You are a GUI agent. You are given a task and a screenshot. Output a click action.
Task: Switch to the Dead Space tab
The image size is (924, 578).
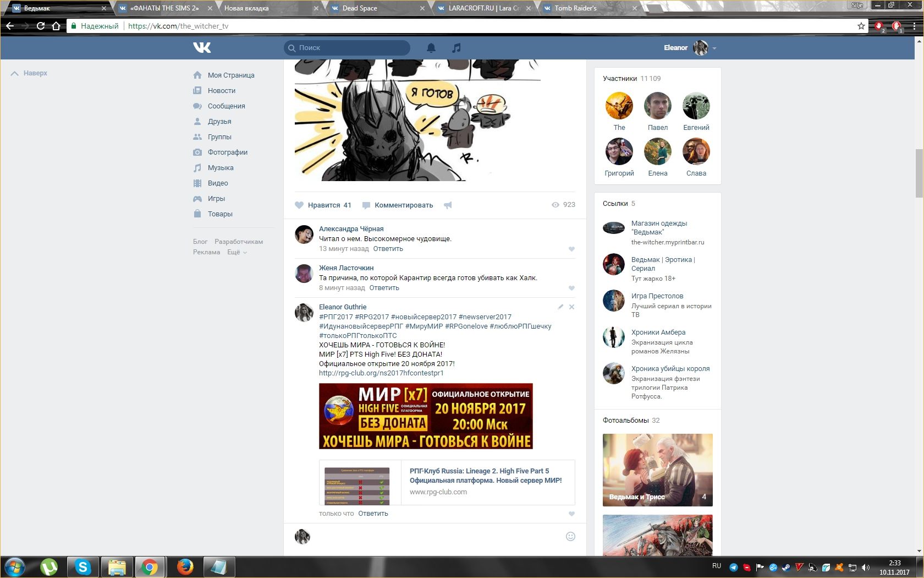[x=377, y=8]
